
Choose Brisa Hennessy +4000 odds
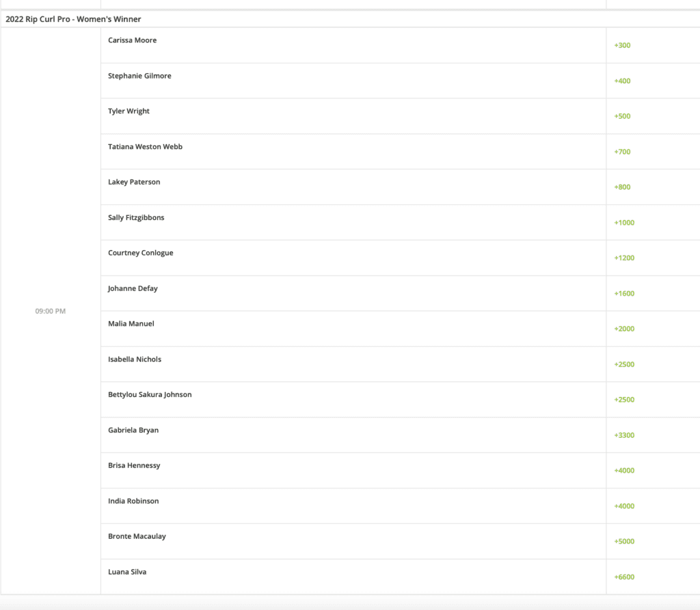(624, 471)
